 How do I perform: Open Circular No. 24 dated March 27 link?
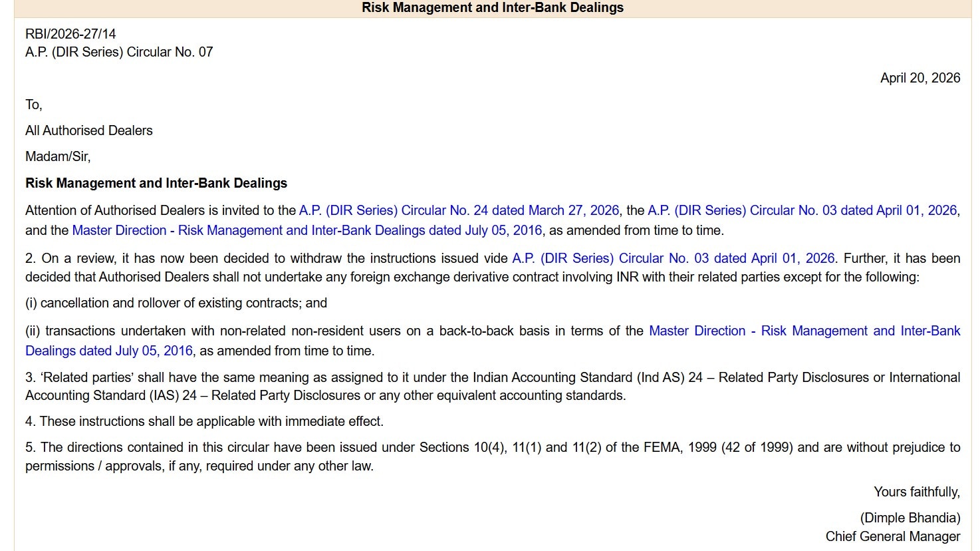pos(459,210)
